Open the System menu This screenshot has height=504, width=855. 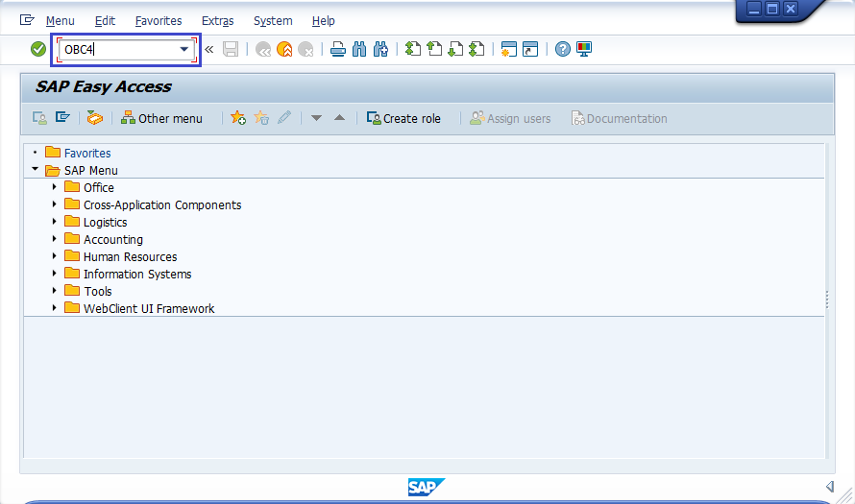[x=273, y=21]
